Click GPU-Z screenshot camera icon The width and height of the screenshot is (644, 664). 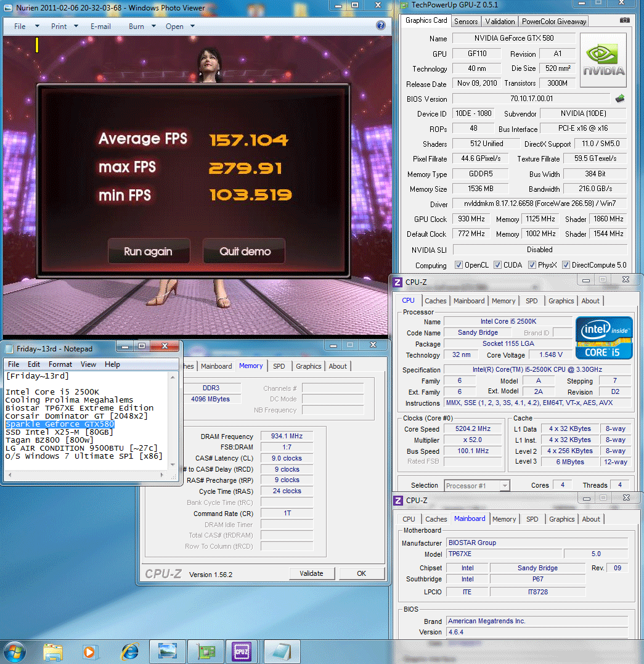(x=624, y=20)
